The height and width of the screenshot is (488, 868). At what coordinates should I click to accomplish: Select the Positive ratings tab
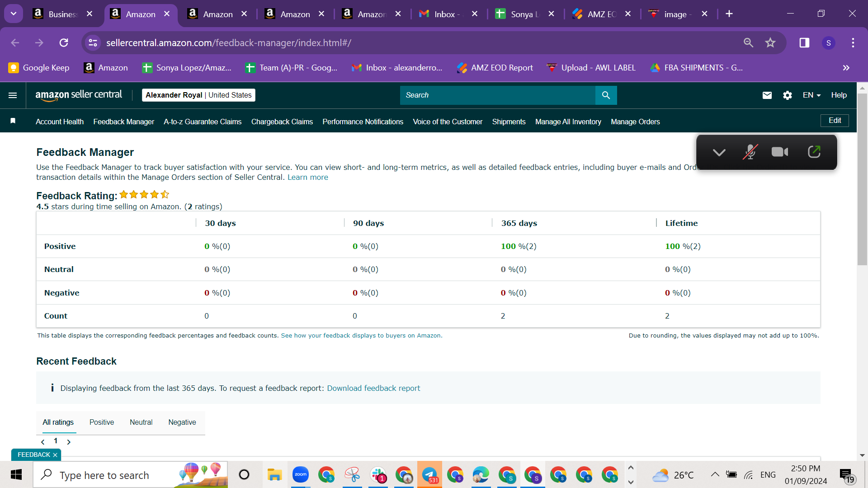pyautogui.click(x=102, y=422)
